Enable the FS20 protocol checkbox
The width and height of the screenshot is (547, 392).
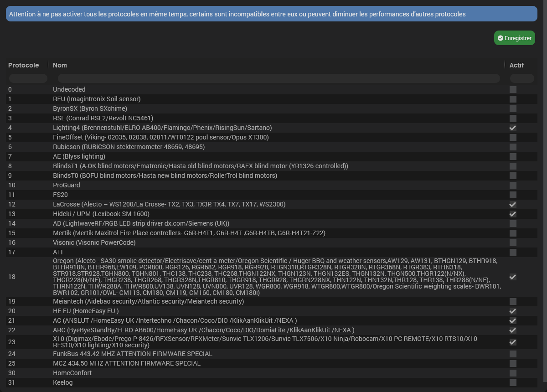click(513, 195)
